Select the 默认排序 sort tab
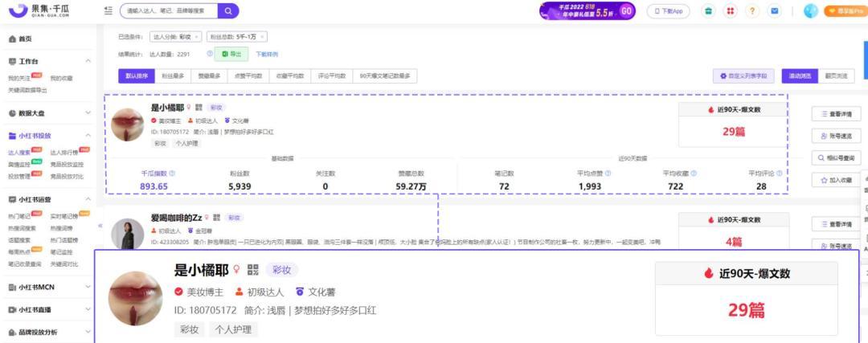The width and height of the screenshot is (868, 343). point(136,76)
